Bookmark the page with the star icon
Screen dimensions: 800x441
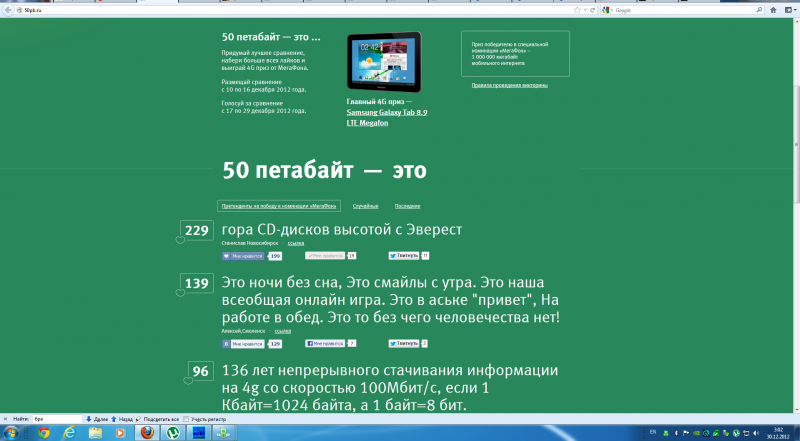[578, 8]
